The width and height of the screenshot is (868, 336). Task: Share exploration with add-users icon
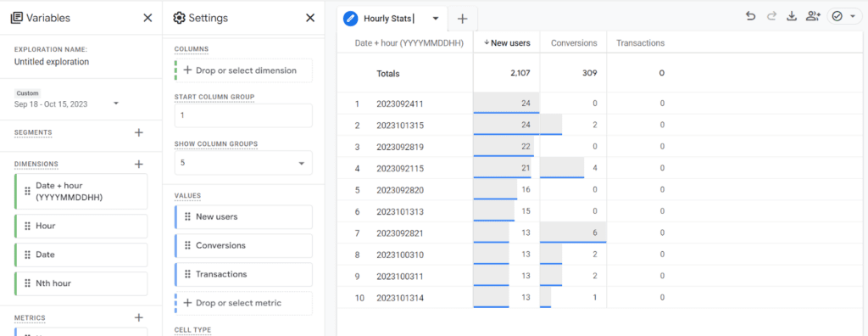(813, 17)
